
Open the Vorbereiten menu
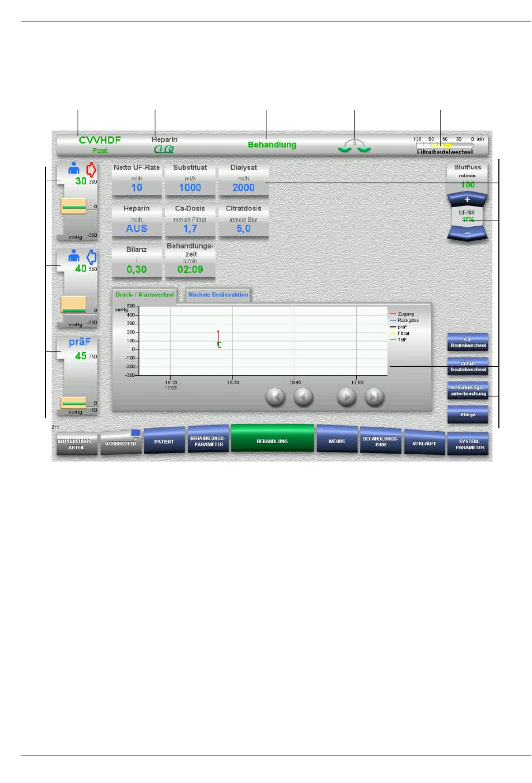tap(120, 443)
